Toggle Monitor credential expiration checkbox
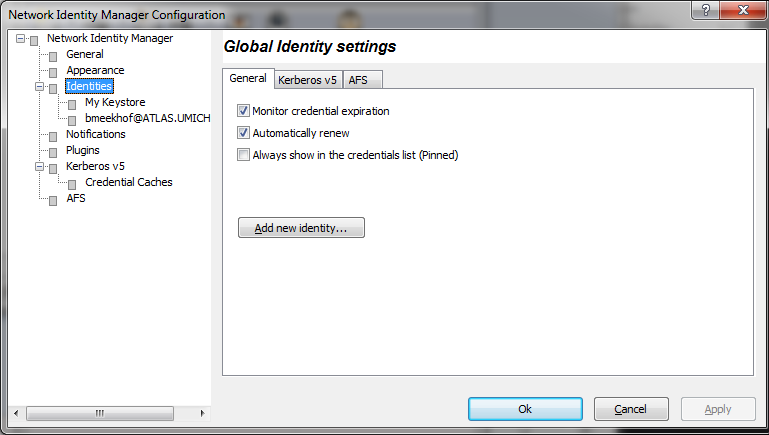This screenshot has width=769, height=435. tap(243, 111)
